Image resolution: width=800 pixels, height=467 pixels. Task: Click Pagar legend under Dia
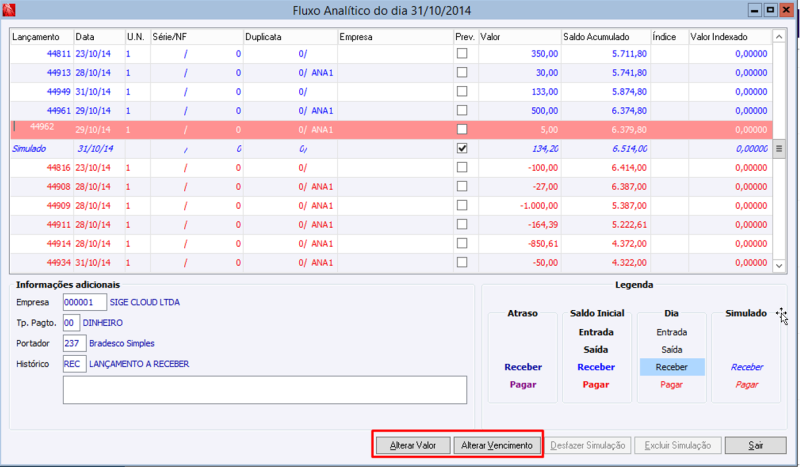click(671, 384)
